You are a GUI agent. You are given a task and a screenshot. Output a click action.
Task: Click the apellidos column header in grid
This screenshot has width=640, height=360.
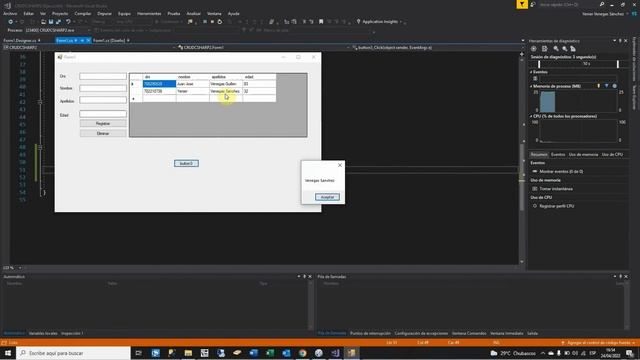click(226, 77)
